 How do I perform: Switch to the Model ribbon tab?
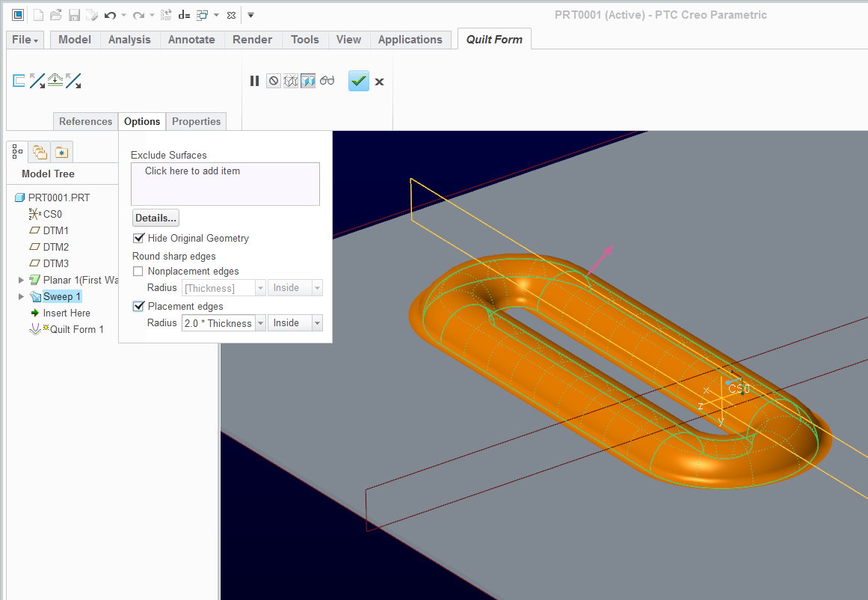click(75, 40)
